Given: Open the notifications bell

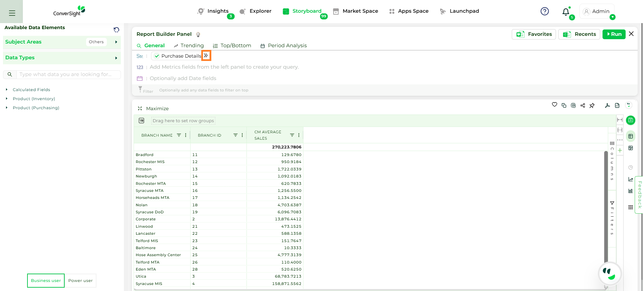Looking at the screenshot, I should 566,12.
